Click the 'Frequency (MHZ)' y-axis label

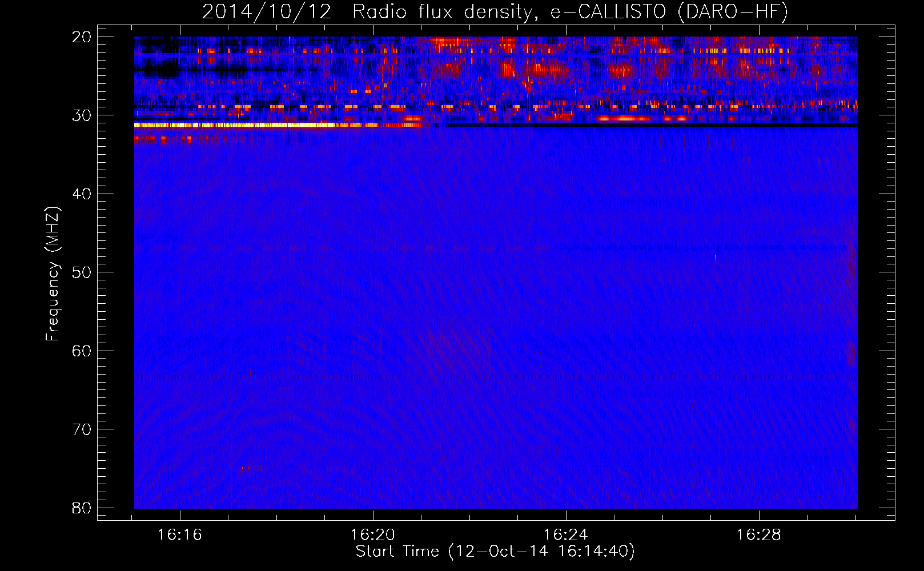tap(53, 274)
